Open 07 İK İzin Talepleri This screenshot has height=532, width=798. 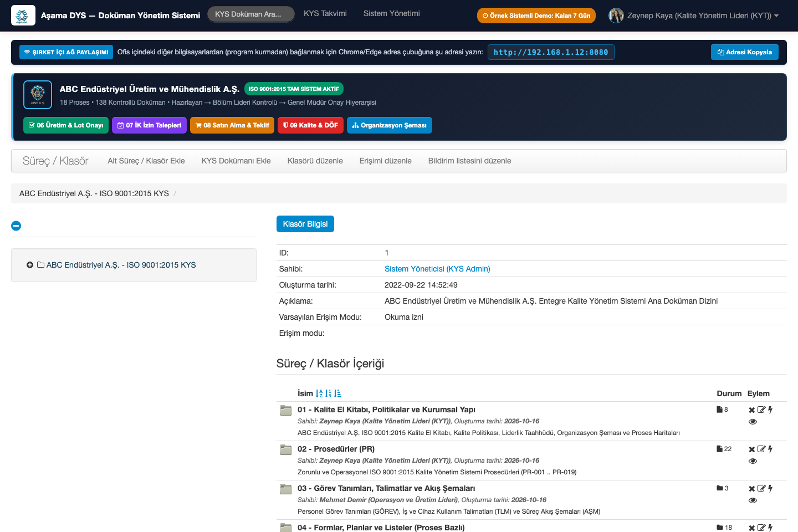coord(150,125)
